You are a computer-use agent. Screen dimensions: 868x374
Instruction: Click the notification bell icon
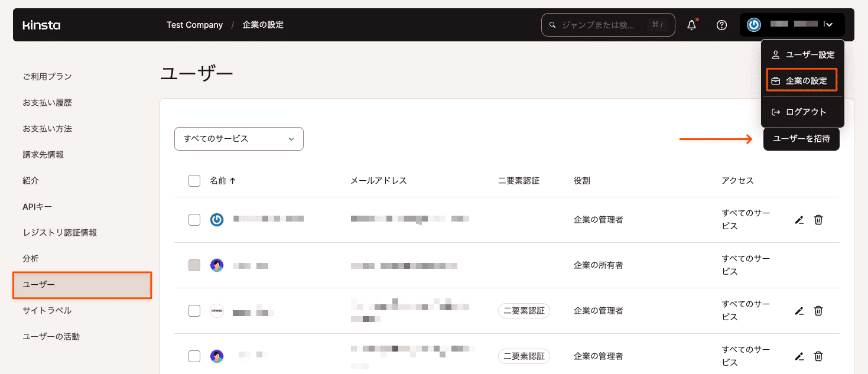pyautogui.click(x=691, y=24)
